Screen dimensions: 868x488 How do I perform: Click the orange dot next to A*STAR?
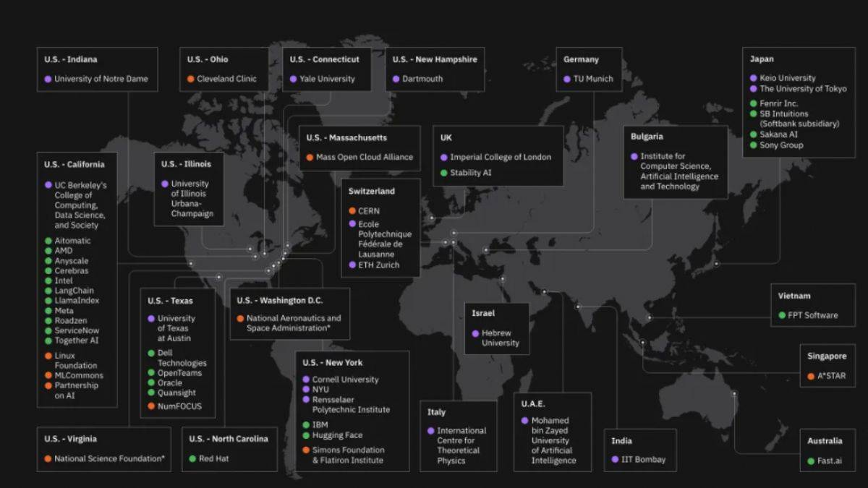tap(812, 376)
